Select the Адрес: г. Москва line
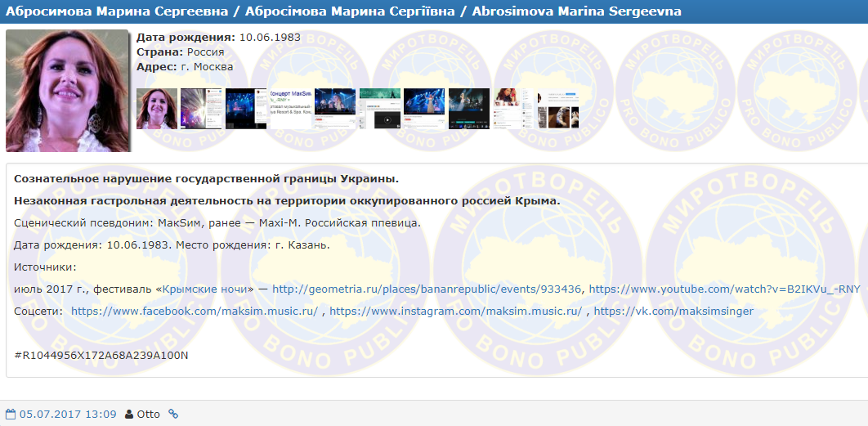 tap(185, 67)
